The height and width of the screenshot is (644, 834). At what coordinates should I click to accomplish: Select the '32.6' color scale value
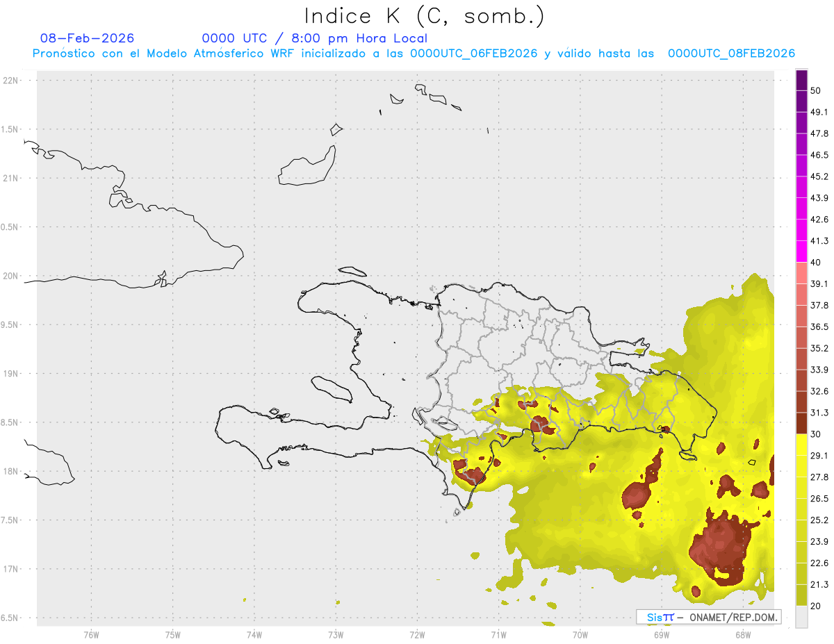coord(819,391)
